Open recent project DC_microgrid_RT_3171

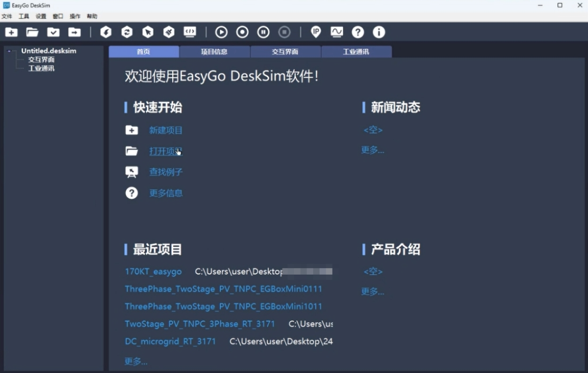tap(170, 341)
